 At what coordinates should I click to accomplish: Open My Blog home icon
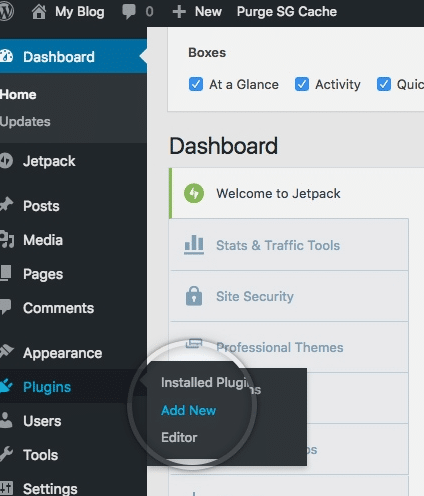click(39, 12)
